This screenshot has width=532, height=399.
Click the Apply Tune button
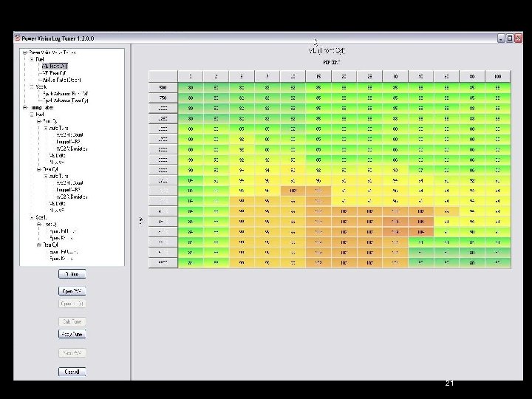72,334
